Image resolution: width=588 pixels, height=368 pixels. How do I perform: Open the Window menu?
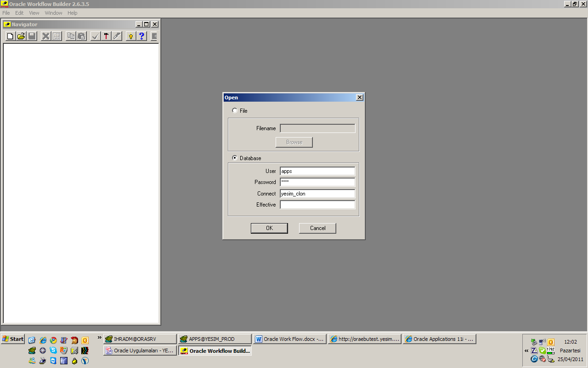pyautogui.click(x=53, y=13)
